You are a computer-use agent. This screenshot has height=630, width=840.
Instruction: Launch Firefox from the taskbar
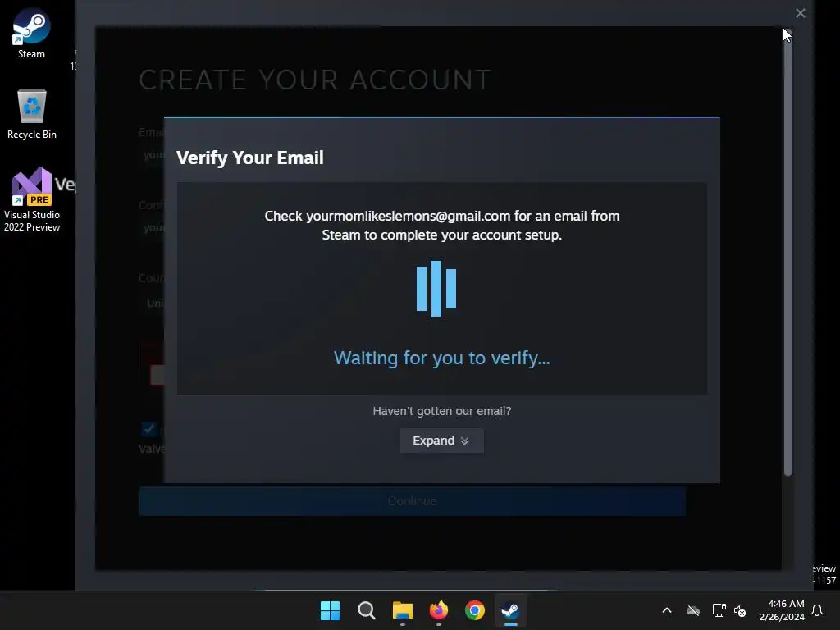click(439, 610)
